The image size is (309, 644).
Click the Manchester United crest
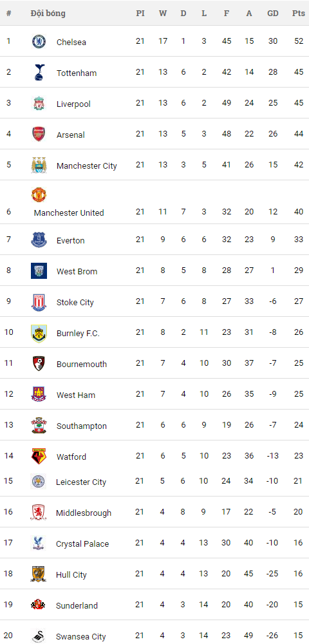[39, 194]
